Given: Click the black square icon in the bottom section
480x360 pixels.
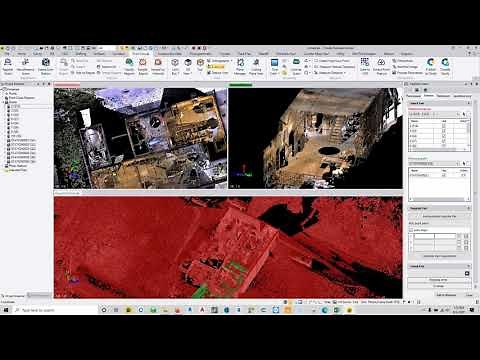Looking at the screenshot, I should click(x=467, y=273).
